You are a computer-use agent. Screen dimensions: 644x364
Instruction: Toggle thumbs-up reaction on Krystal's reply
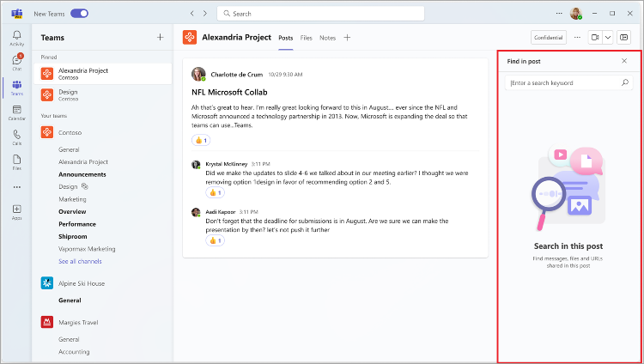[x=215, y=192]
